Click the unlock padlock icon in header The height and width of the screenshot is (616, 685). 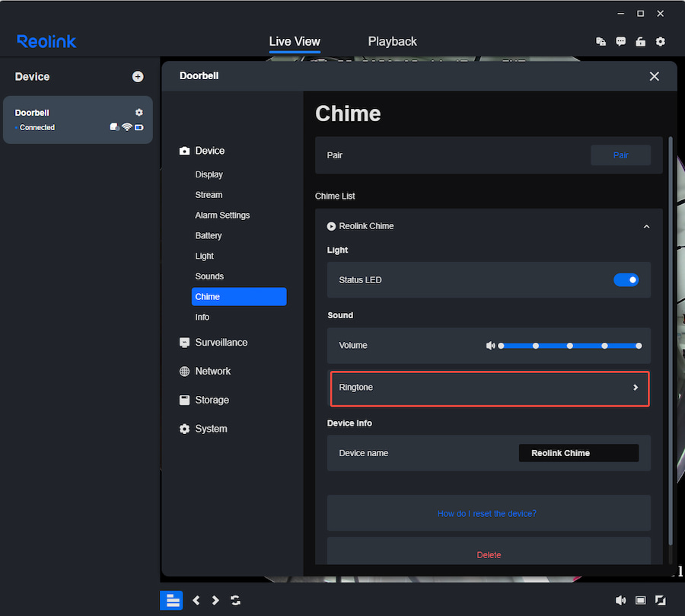pos(640,42)
